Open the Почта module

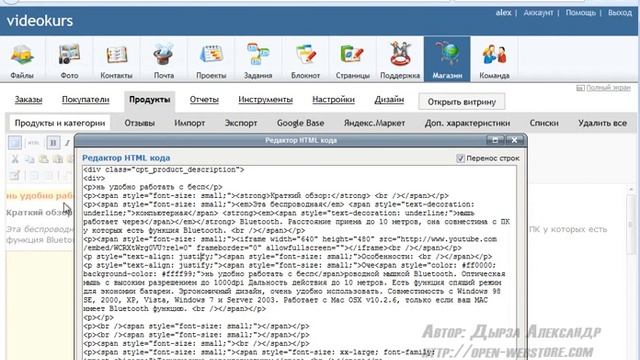[164, 59]
